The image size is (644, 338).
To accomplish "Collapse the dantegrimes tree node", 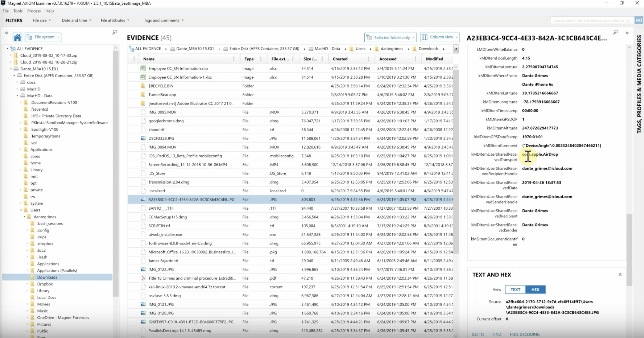I will tap(24, 217).
